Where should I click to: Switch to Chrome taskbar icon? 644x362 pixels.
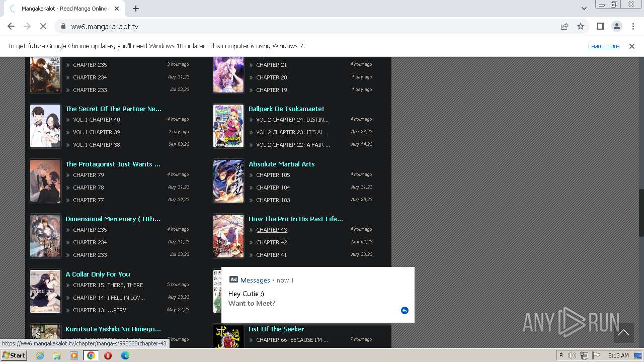[x=91, y=355]
